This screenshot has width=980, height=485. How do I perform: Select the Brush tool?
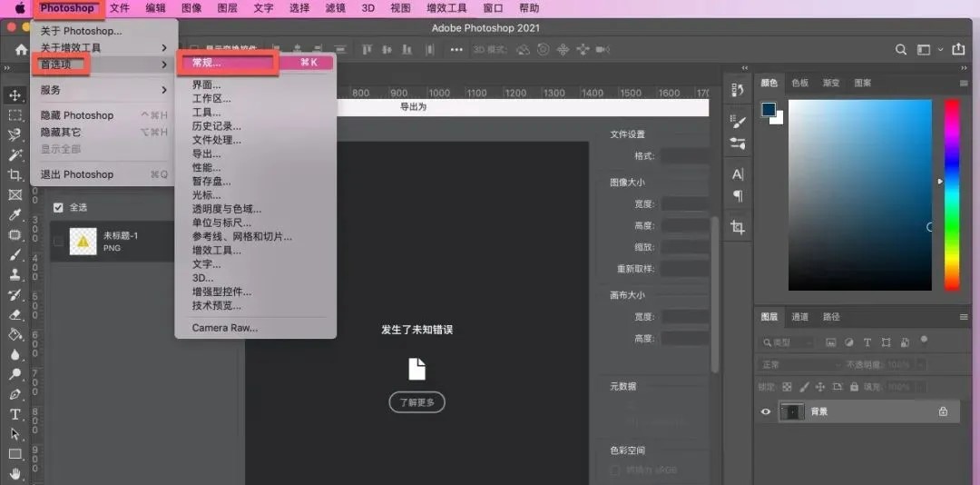(x=15, y=254)
